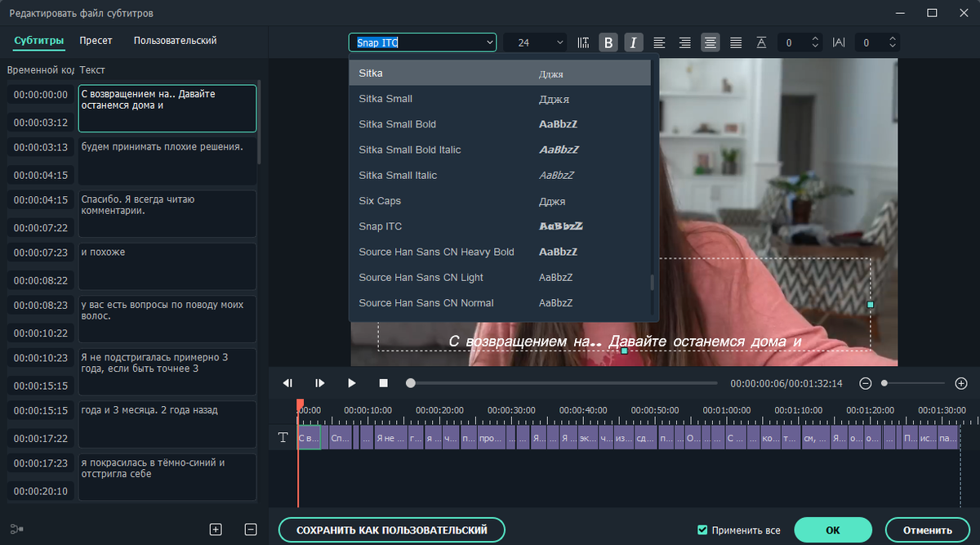Collapse the Snap ITC font dropdown

(489, 42)
